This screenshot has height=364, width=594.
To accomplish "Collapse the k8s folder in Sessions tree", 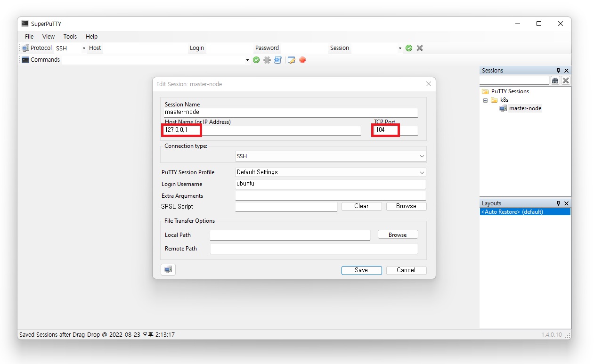I will pyautogui.click(x=485, y=100).
